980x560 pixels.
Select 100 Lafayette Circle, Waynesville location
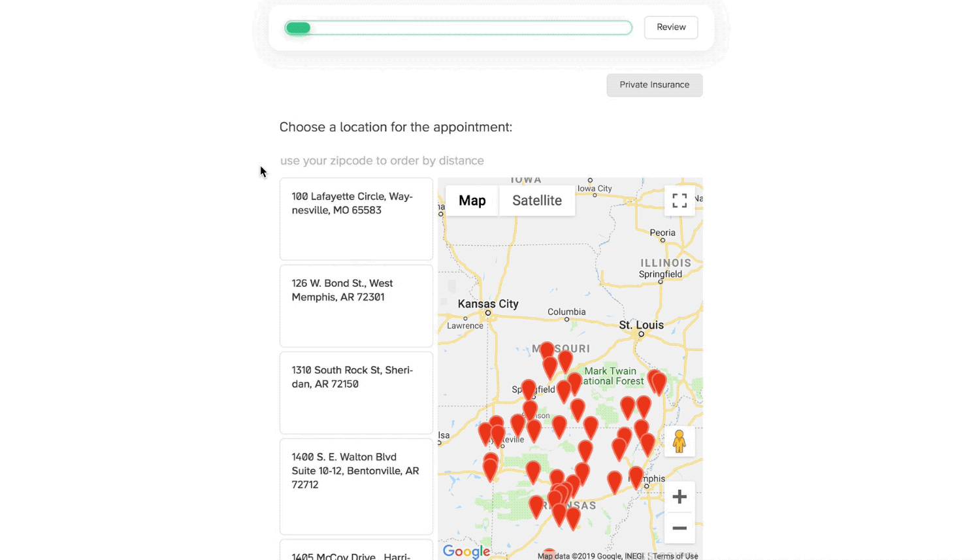click(356, 219)
